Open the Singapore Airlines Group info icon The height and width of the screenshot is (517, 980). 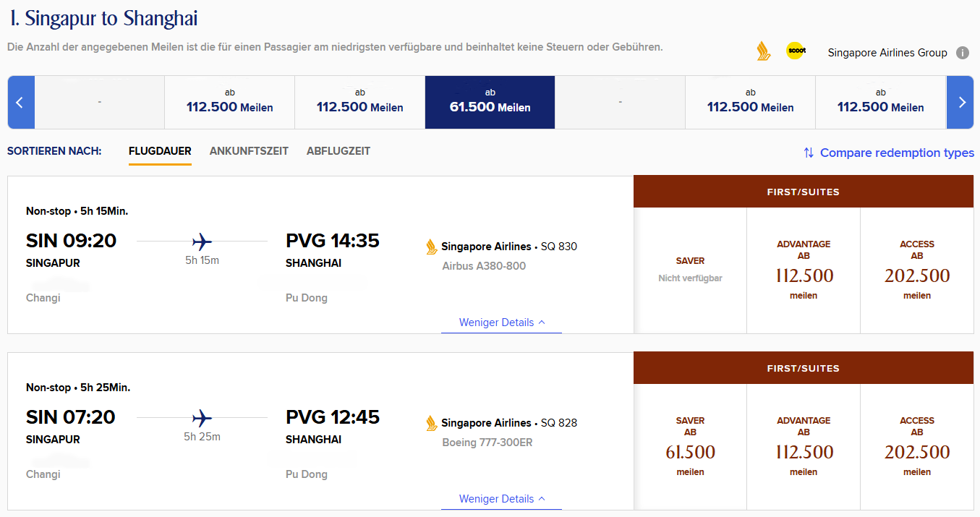[963, 52]
